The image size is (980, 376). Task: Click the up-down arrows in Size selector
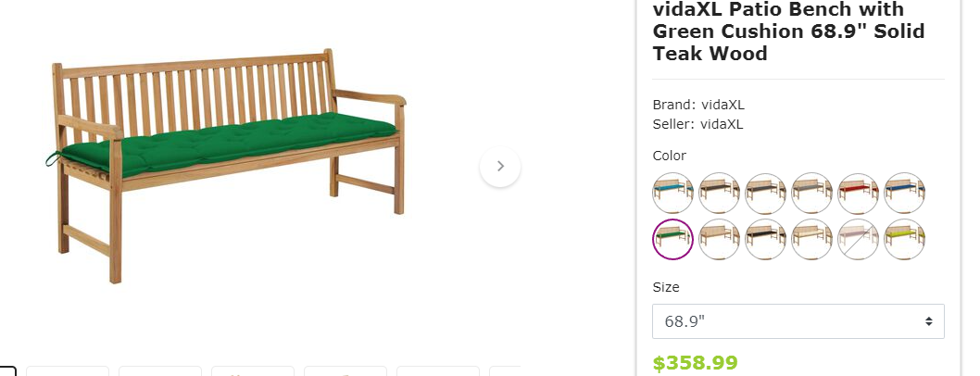(x=929, y=321)
